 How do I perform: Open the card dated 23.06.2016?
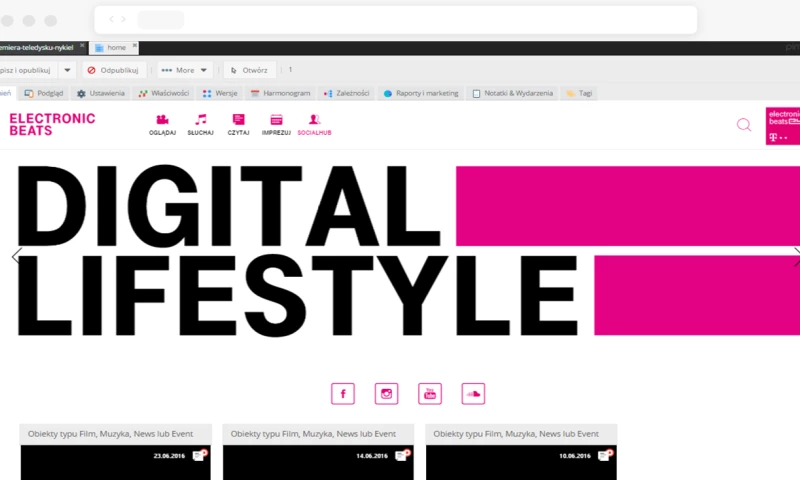coord(115,462)
